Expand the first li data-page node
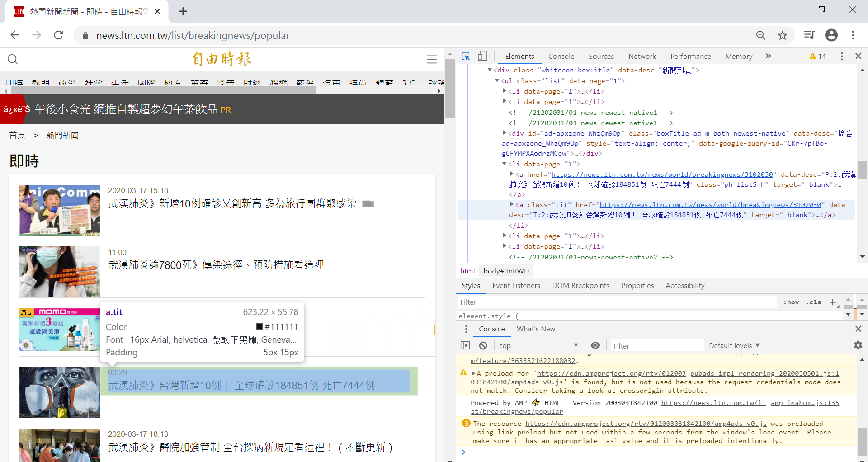This screenshot has width=868, height=462. (505, 91)
